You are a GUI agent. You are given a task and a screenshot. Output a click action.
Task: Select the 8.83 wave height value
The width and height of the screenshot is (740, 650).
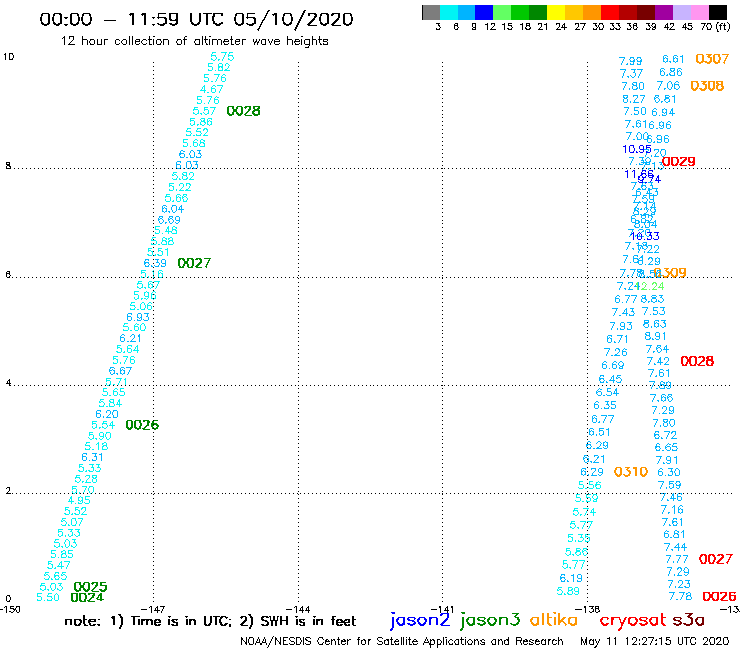coord(652,299)
